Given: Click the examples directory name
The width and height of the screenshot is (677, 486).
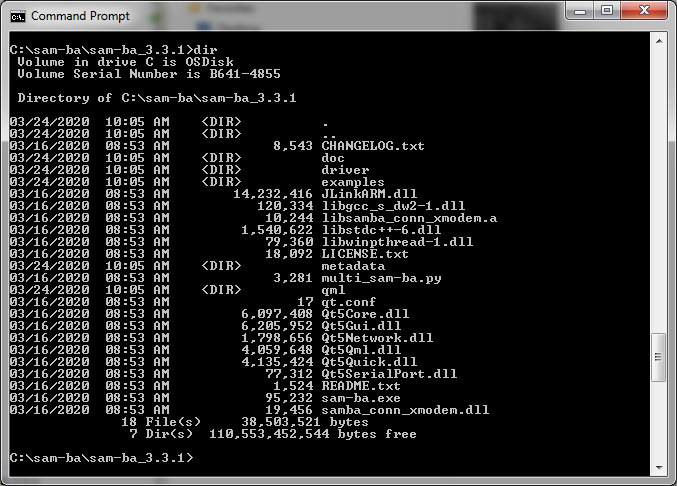Looking at the screenshot, I should pos(353,182).
